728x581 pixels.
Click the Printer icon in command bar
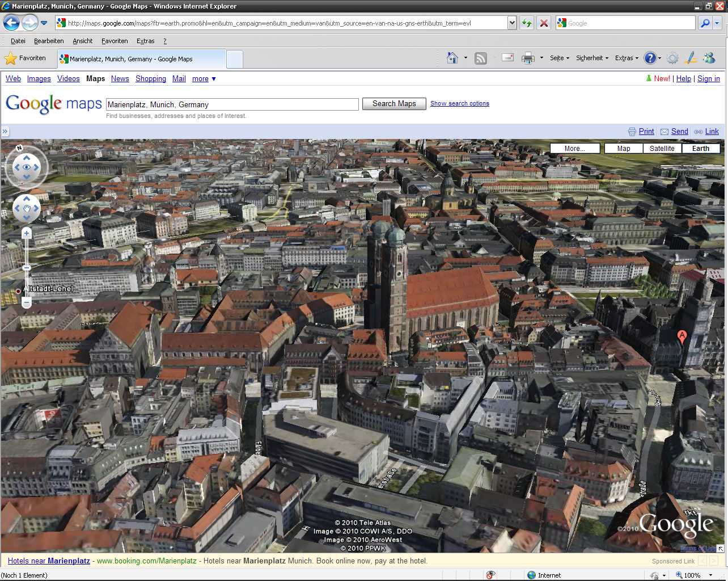point(528,58)
